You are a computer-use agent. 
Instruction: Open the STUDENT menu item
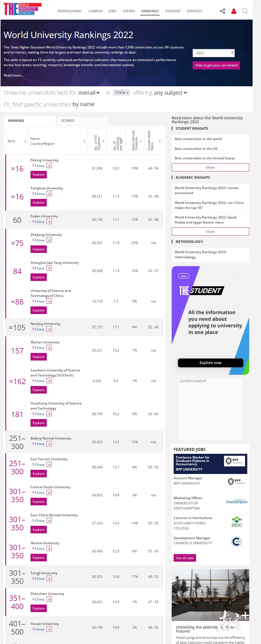pos(173,11)
